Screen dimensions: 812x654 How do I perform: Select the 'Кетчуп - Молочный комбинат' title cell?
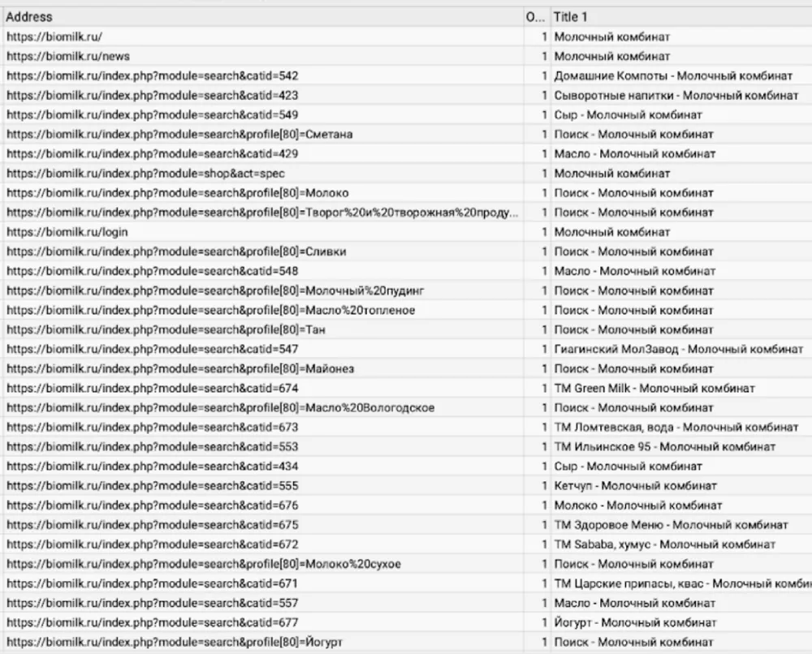(x=635, y=486)
